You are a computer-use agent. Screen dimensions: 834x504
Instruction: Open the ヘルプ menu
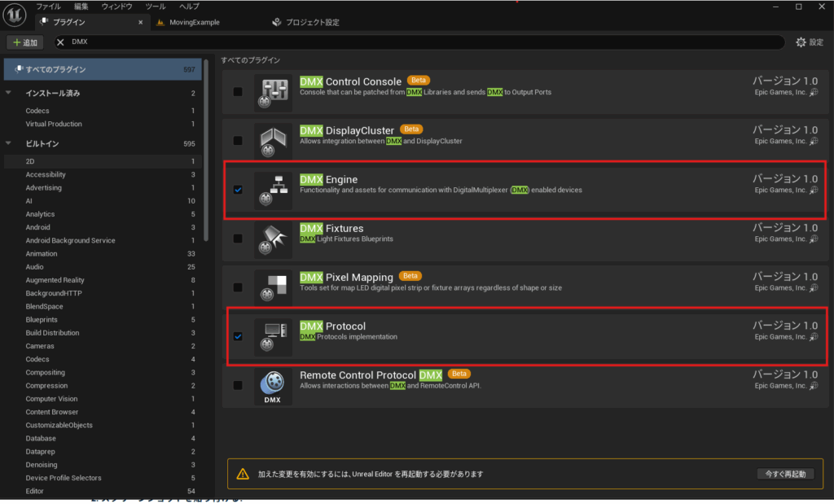point(189,7)
